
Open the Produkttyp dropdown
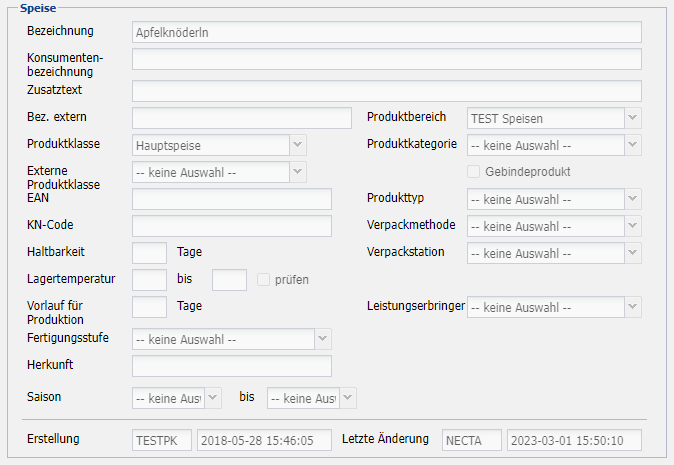(553, 199)
